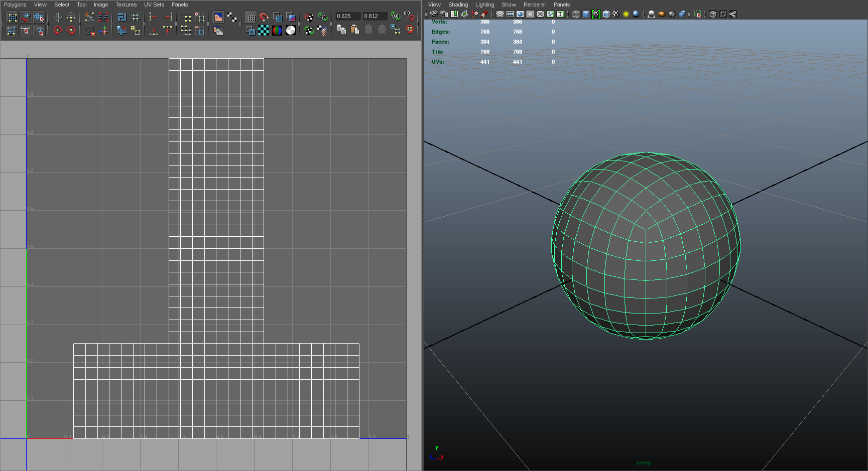This screenshot has width=868, height=471.
Task: Click the Paste UVs icon
Action: tap(355, 30)
